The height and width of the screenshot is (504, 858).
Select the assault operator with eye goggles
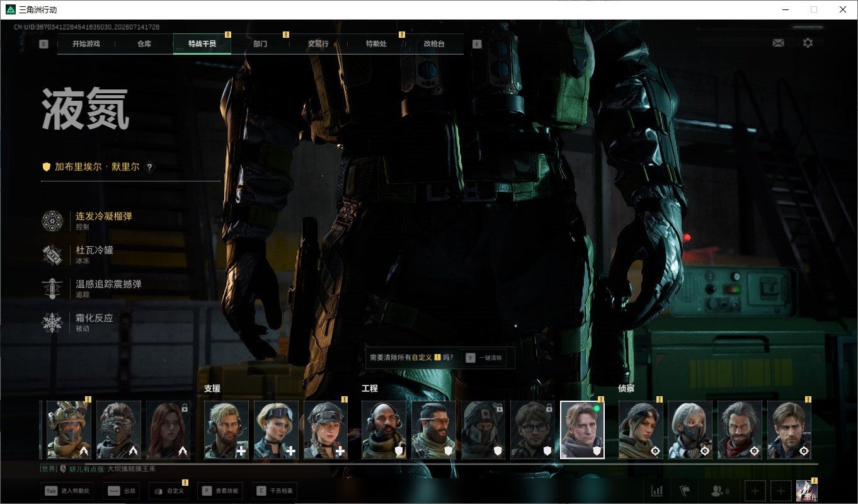(x=119, y=430)
